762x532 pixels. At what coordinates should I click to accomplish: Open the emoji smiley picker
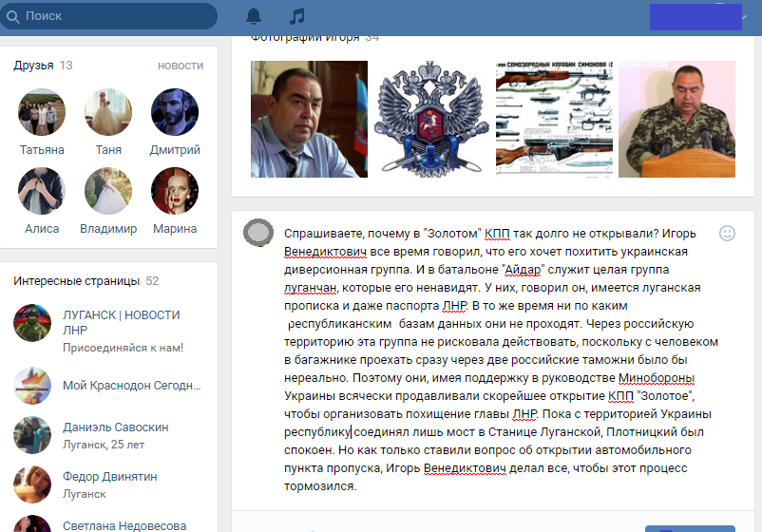point(727,233)
